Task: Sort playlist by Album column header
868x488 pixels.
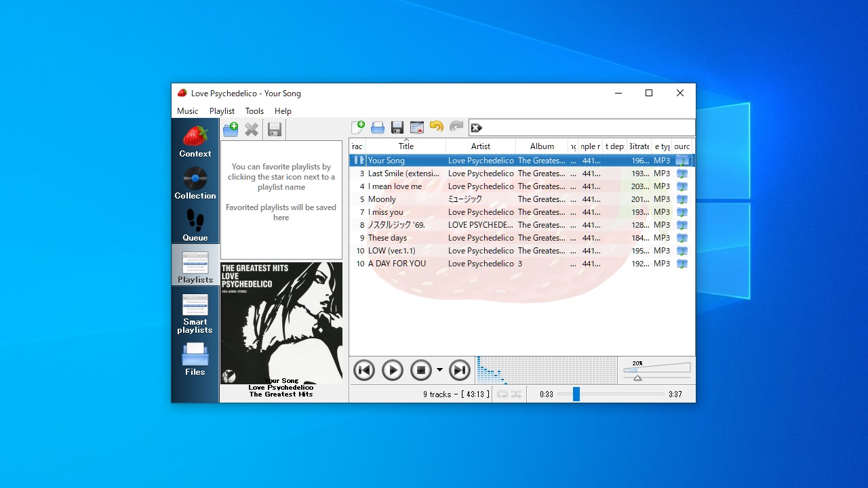Action: (542, 146)
